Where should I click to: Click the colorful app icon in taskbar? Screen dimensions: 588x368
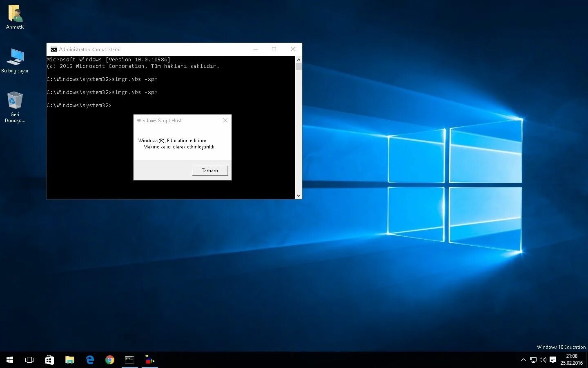click(150, 360)
